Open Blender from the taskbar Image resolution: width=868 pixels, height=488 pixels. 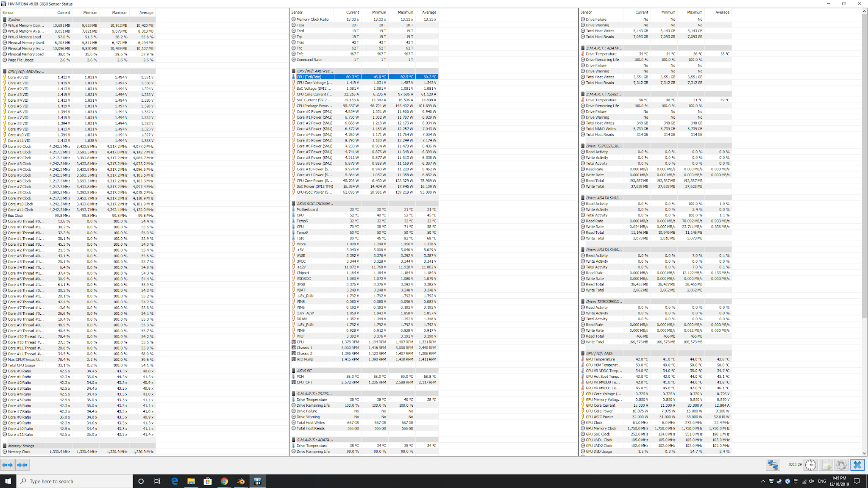click(241, 481)
